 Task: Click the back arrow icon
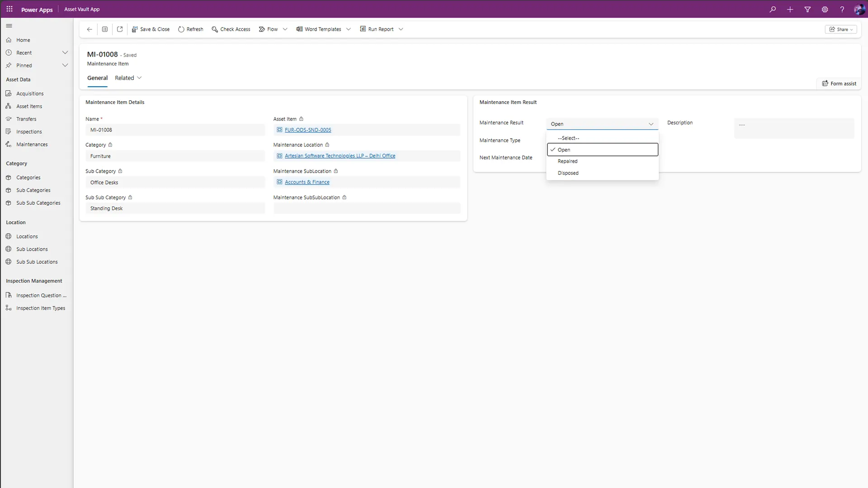(90, 29)
